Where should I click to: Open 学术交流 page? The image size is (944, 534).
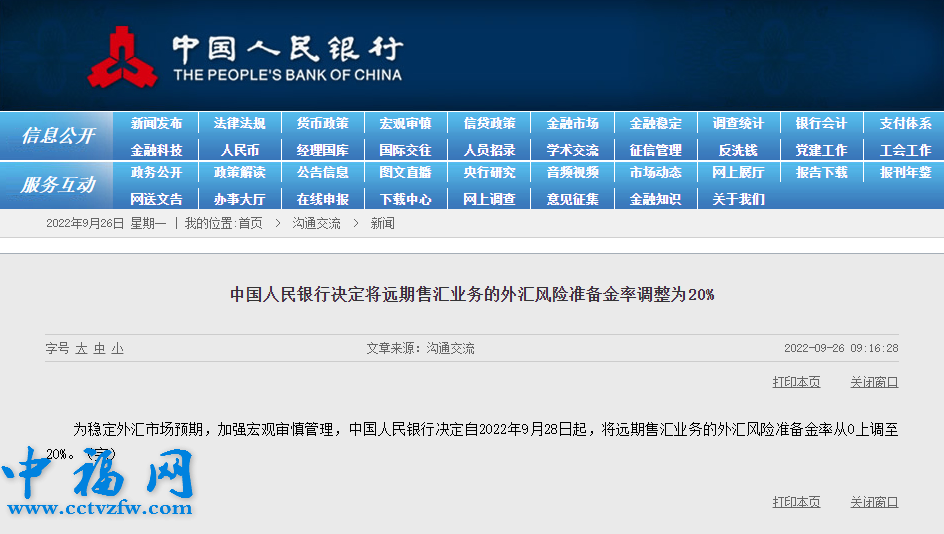[x=573, y=150]
